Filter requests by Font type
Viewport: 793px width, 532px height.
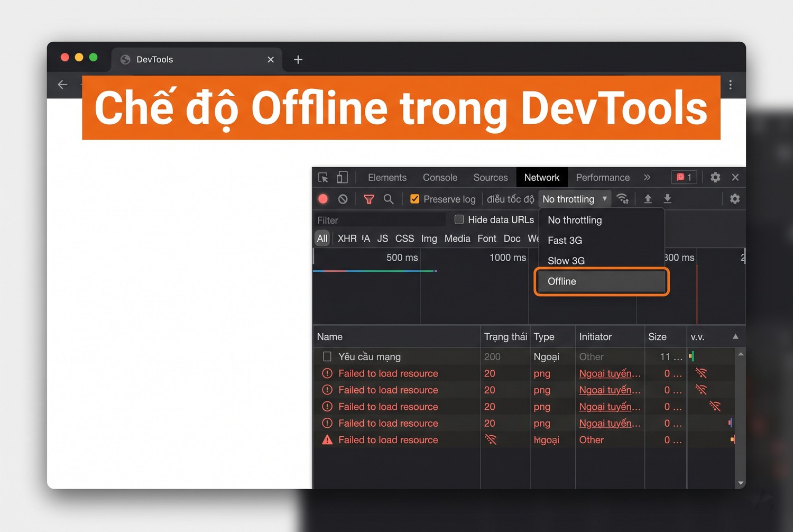tap(487, 239)
